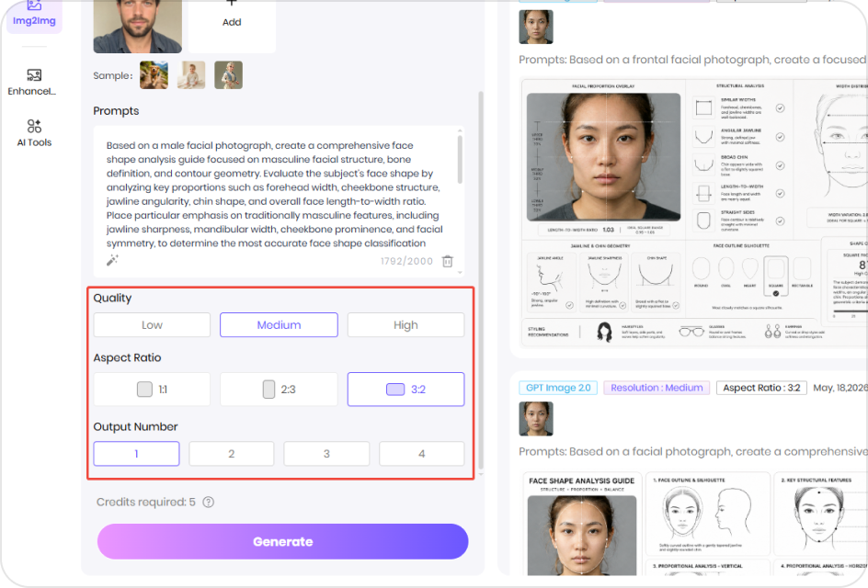
Task: Choose the baby sample image
Action: tap(191, 75)
